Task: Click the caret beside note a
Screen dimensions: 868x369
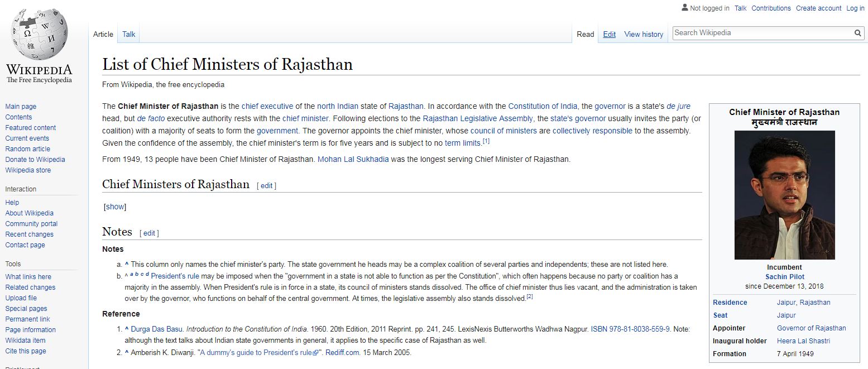Action: pyautogui.click(x=127, y=265)
